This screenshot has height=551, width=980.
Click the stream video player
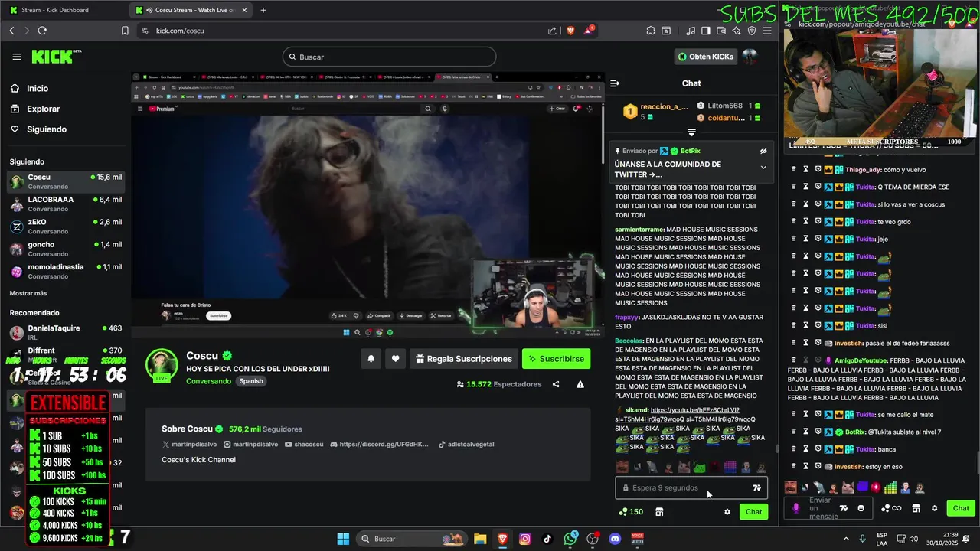[x=367, y=205]
